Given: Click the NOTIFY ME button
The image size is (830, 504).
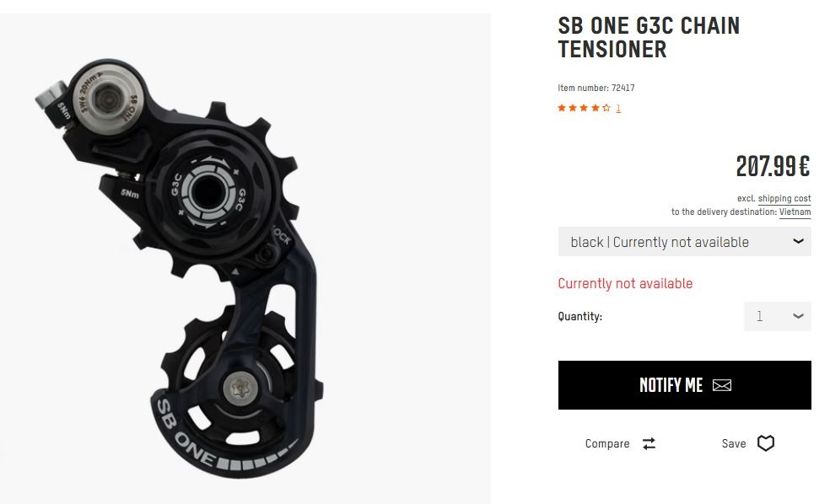Looking at the screenshot, I should (x=684, y=385).
